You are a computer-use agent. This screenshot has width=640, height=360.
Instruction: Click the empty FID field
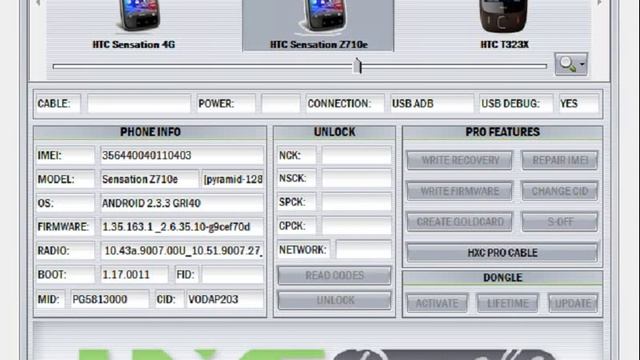click(x=233, y=275)
